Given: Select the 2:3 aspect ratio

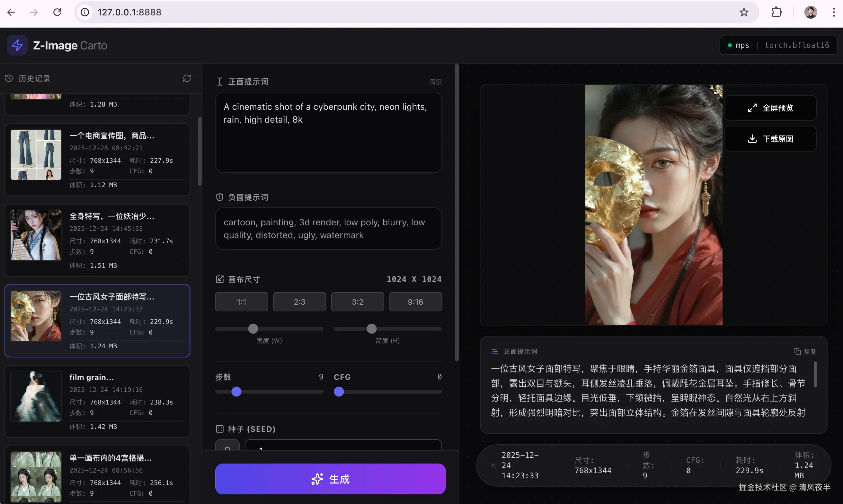Looking at the screenshot, I should pyautogui.click(x=299, y=302).
